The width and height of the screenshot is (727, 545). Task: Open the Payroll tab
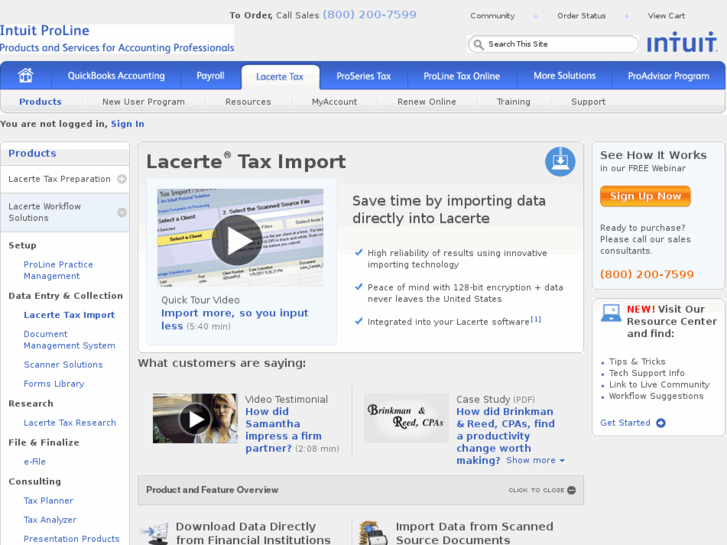point(210,76)
